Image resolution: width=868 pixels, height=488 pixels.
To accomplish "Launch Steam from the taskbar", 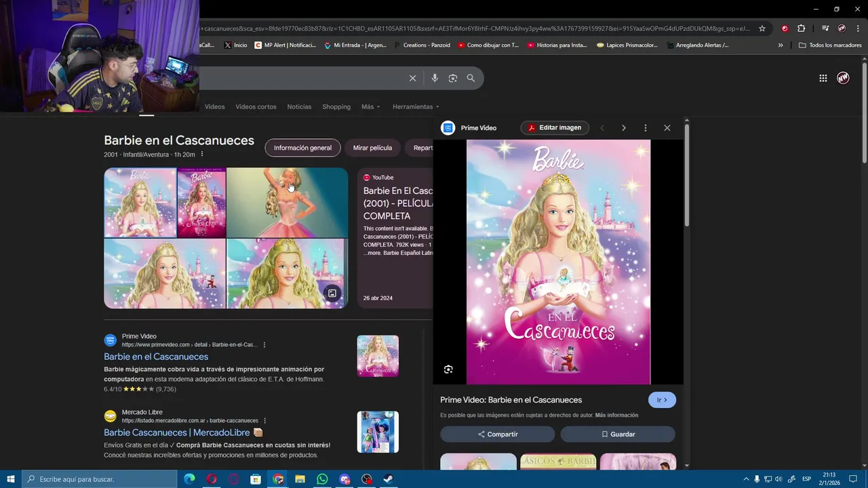I will click(389, 479).
